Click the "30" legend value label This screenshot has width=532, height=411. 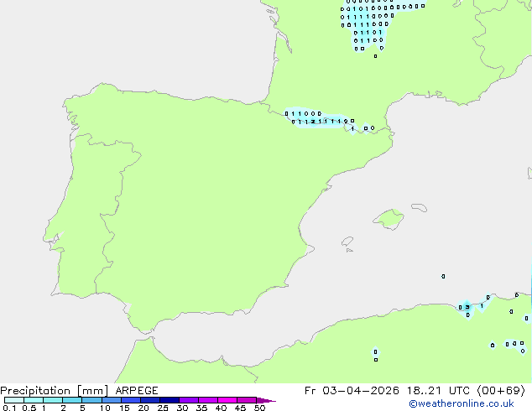pos(182,408)
